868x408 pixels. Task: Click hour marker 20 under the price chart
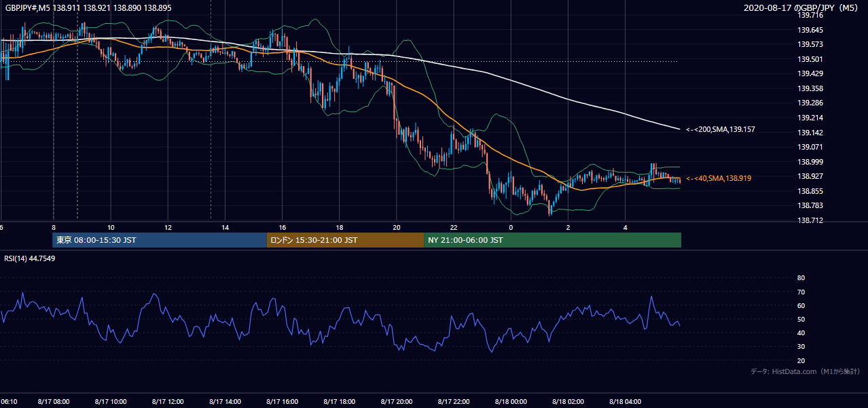(x=397, y=228)
